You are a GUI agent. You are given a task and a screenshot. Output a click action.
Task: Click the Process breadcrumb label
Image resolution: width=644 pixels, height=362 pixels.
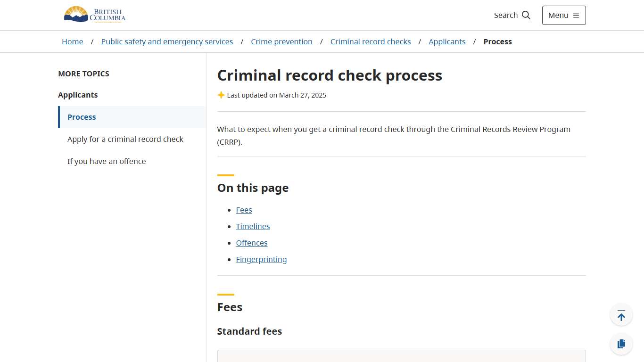[x=497, y=41]
